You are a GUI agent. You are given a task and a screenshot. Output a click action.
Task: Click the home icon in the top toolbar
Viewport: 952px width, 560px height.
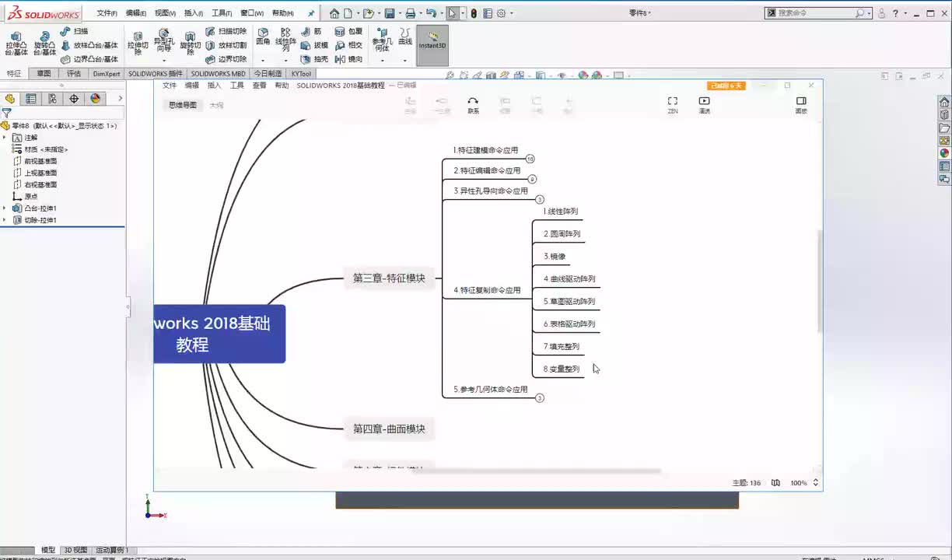334,13
